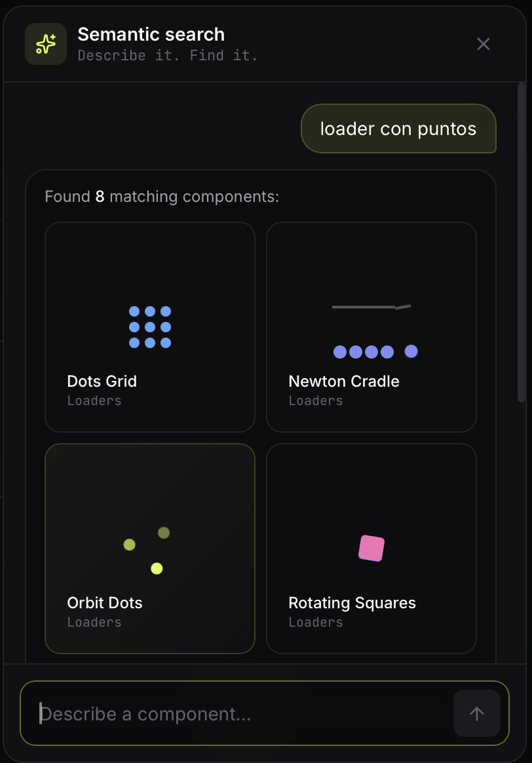This screenshot has height=763, width=532.
Task: Click Loaders category under Orbit Dots
Action: coord(94,622)
